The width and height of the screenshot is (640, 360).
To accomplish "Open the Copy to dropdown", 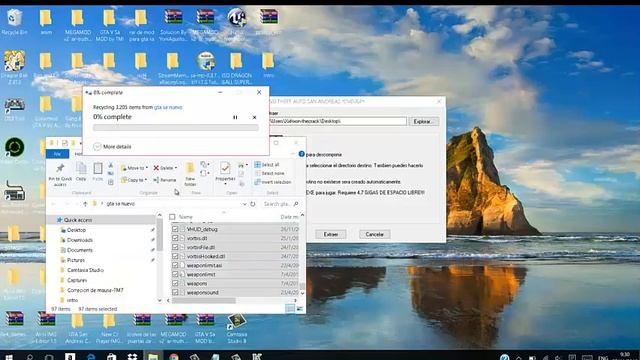I will [134, 180].
